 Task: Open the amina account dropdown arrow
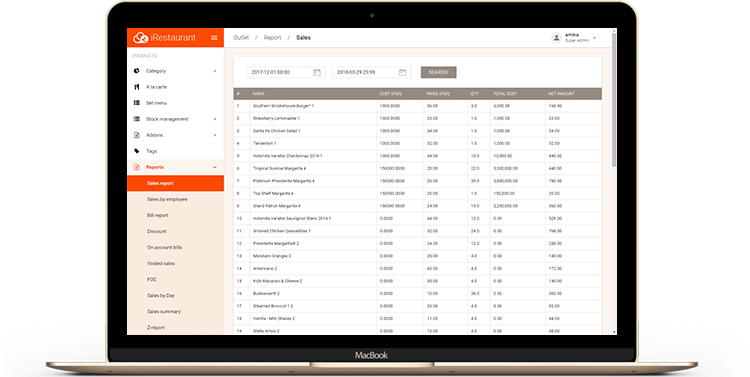pyautogui.click(x=595, y=38)
